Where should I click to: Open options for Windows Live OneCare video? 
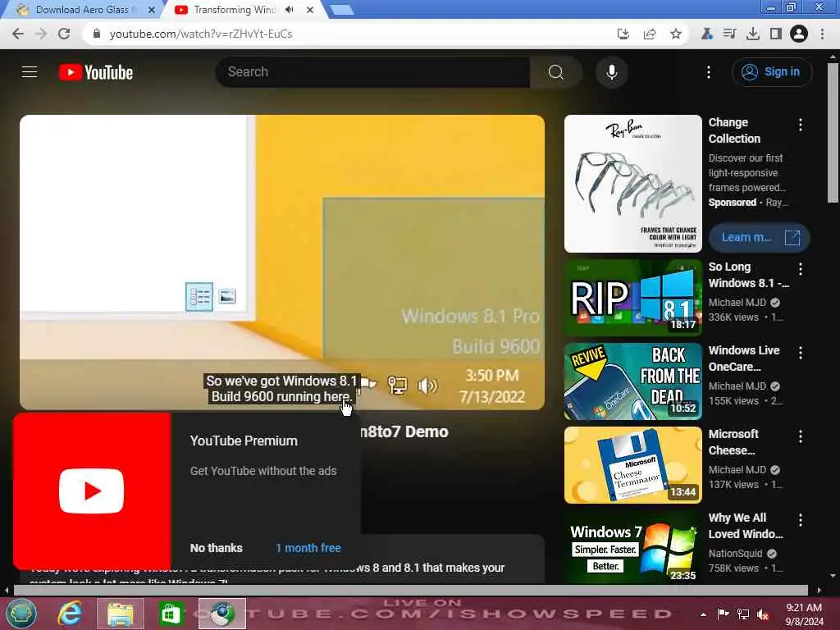point(801,353)
